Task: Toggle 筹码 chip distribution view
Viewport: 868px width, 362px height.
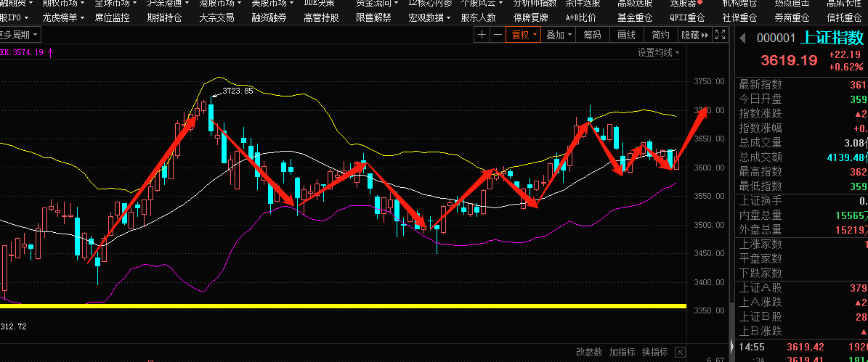Action: click(592, 35)
